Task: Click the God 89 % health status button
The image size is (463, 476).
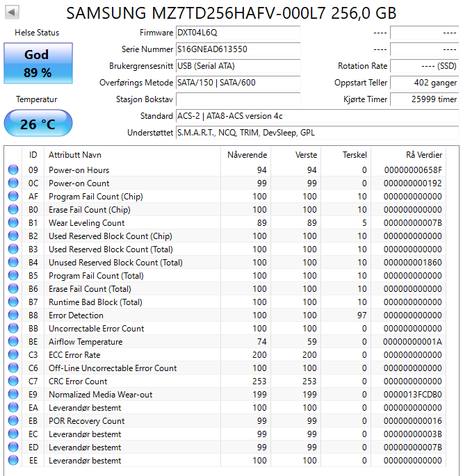Action: point(37,63)
